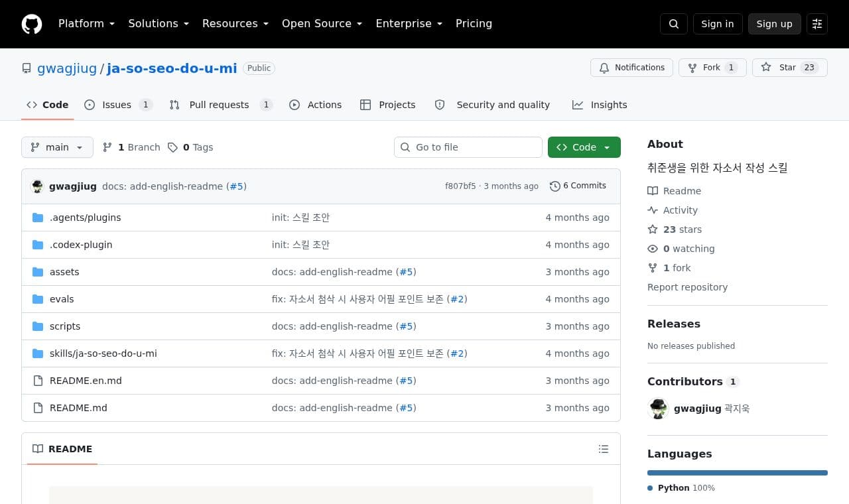849x504 pixels.
Task: Click the .codex-plugin folder icon
Action: [x=38, y=245]
